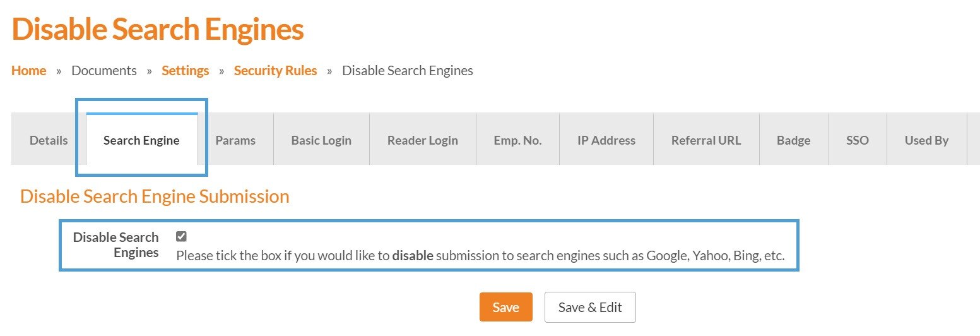980x336 pixels.
Task: Switch to the Params tab
Action: click(235, 140)
